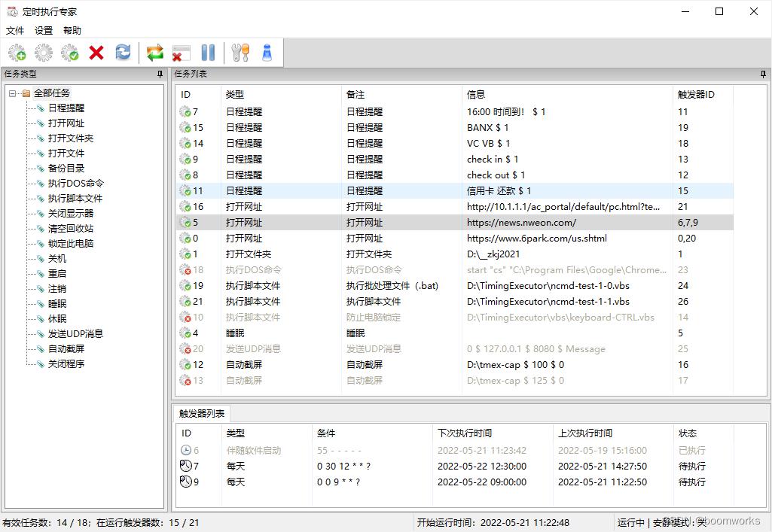This screenshot has width=772, height=532.
Task: Click disabled status icon of task 20
Action: (x=185, y=349)
